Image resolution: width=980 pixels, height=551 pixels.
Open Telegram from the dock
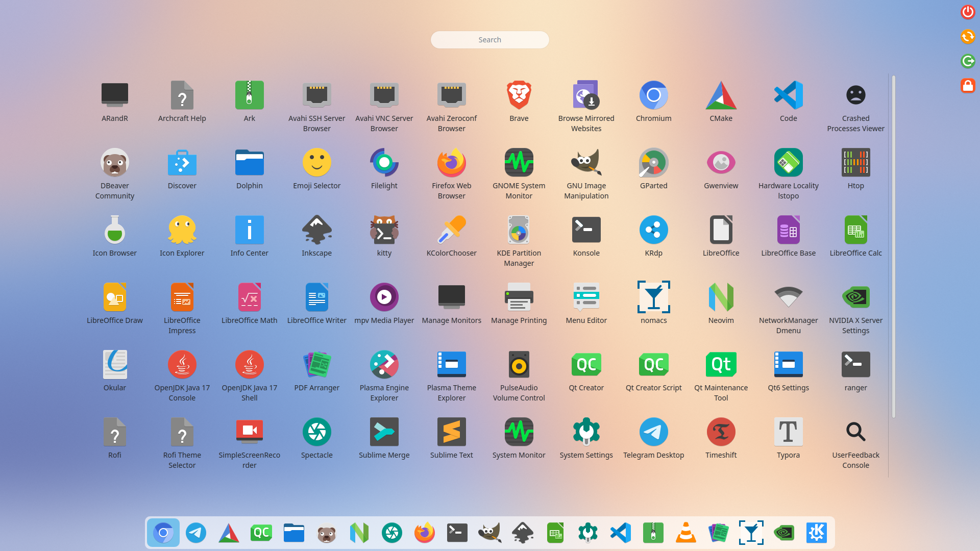point(196,533)
